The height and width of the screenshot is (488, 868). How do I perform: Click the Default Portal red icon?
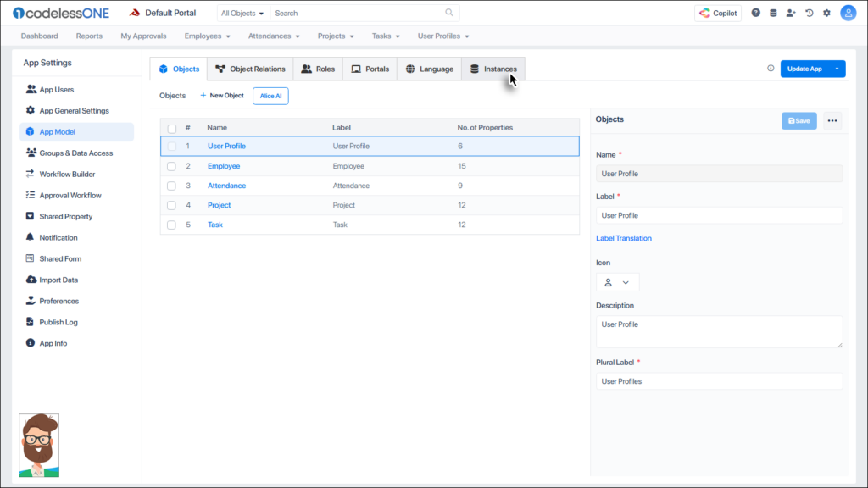[135, 13]
